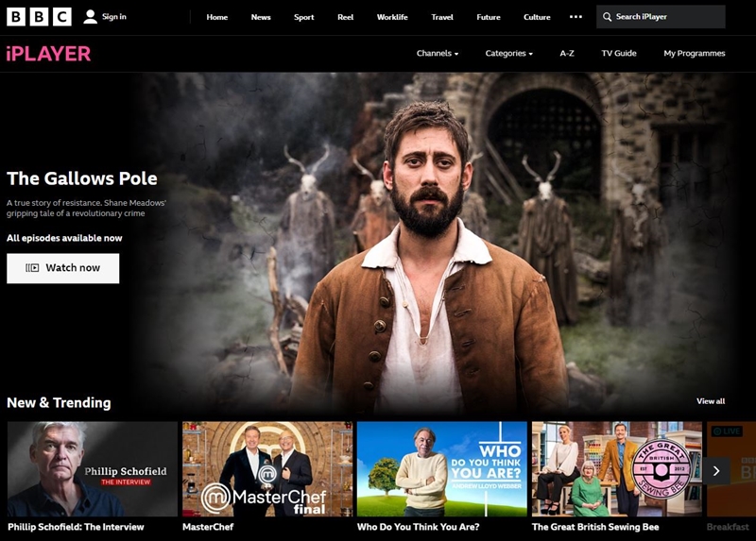
Task: Open the MasterChef final thumbnail
Action: tap(266, 469)
